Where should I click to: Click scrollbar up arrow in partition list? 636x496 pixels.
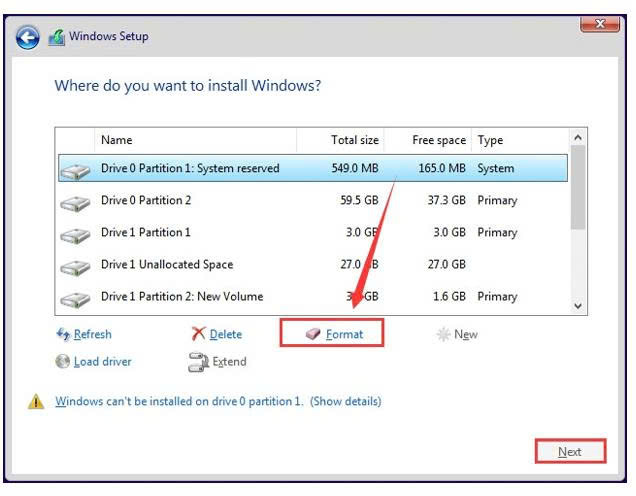578,137
